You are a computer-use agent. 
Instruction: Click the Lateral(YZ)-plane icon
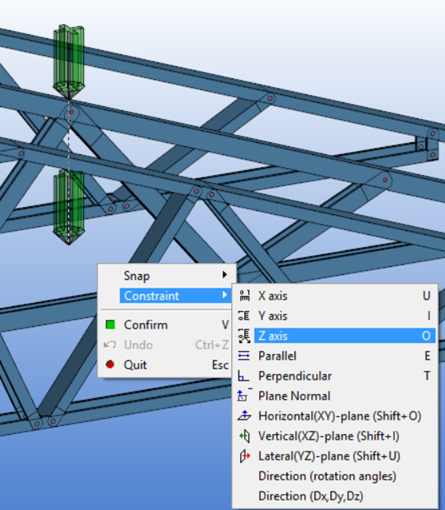click(x=245, y=456)
